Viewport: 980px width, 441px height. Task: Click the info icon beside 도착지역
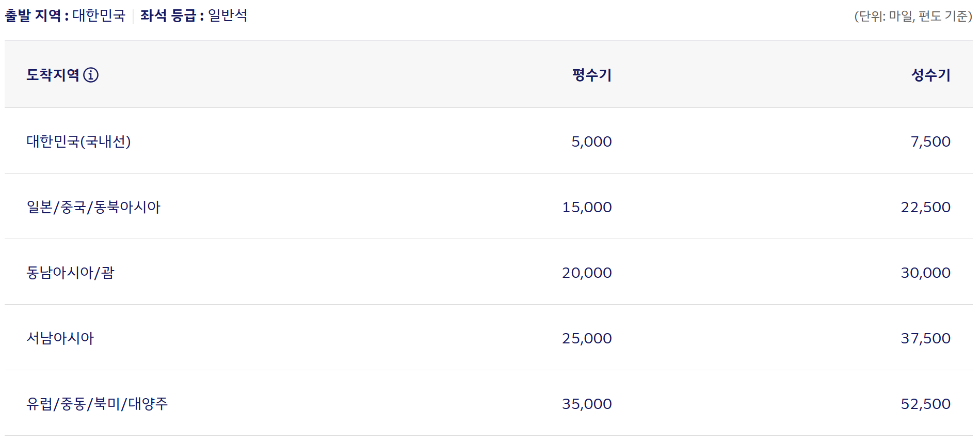91,75
